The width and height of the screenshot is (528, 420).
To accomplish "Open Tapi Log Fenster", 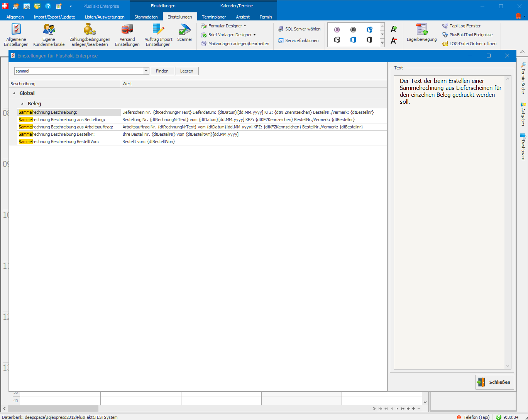I will pyautogui.click(x=461, y=26).
